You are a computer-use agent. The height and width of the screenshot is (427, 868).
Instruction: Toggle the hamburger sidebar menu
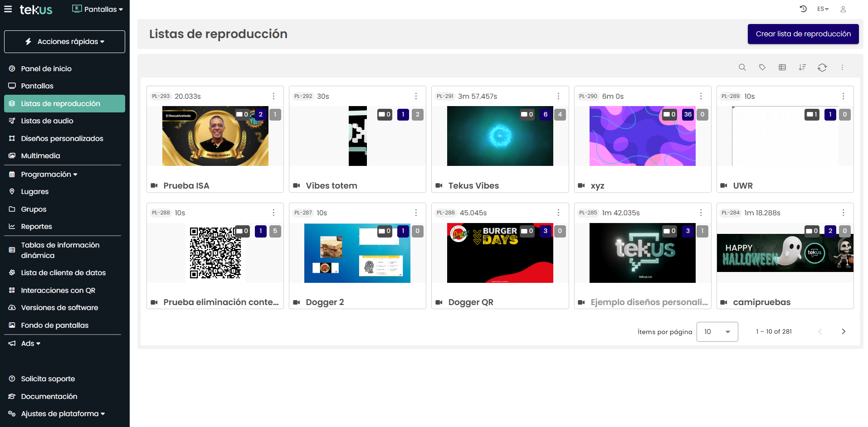pyautogui.click(x=8, y=9)
